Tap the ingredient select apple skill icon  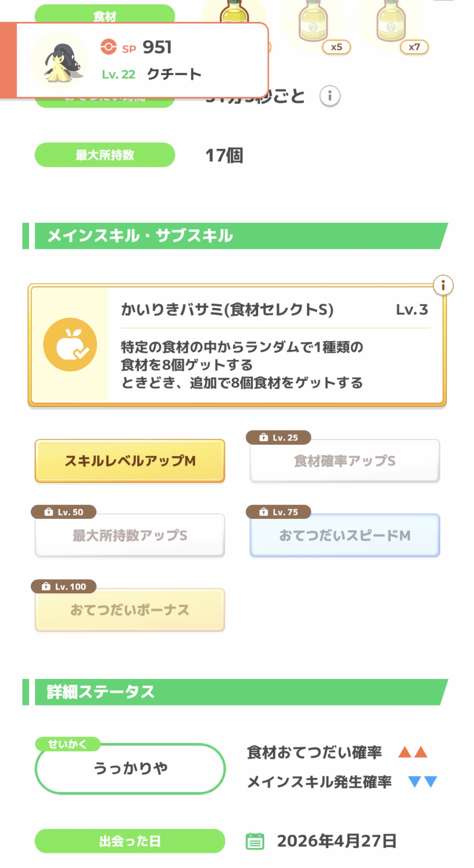pos(70,345)
